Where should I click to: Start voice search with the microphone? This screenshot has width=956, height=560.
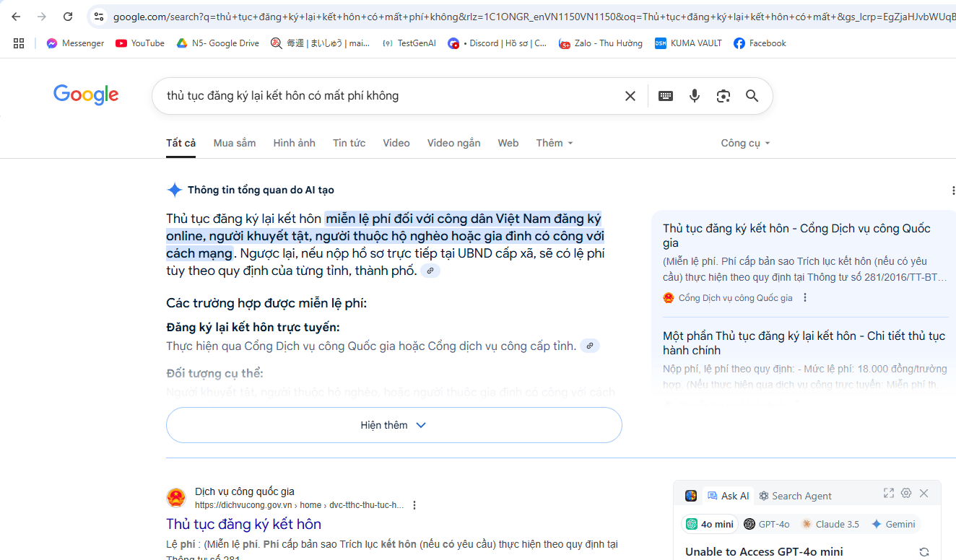[695, 96]
